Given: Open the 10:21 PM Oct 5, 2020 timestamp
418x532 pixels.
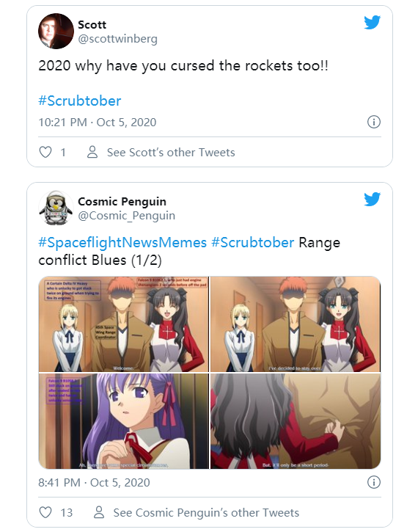Looking at the screenshot, I should (x=98, y=122).
